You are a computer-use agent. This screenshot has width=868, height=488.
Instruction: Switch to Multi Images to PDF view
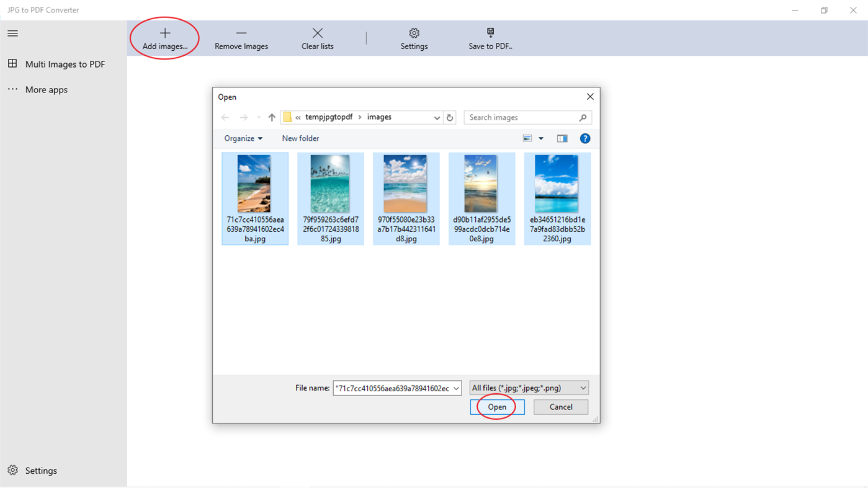[x=65, y=64]
